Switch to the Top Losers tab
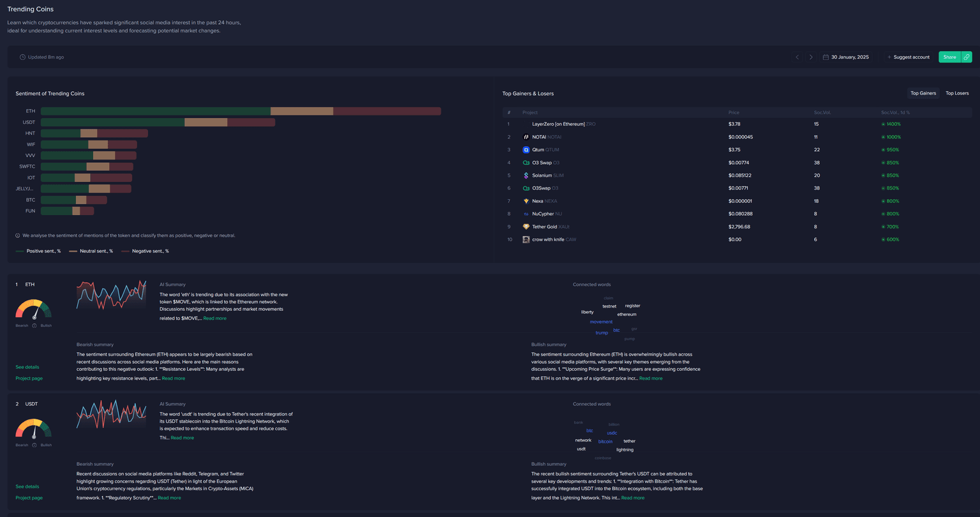The height and width of the screenshot is (517, 980). pos(956,93)
